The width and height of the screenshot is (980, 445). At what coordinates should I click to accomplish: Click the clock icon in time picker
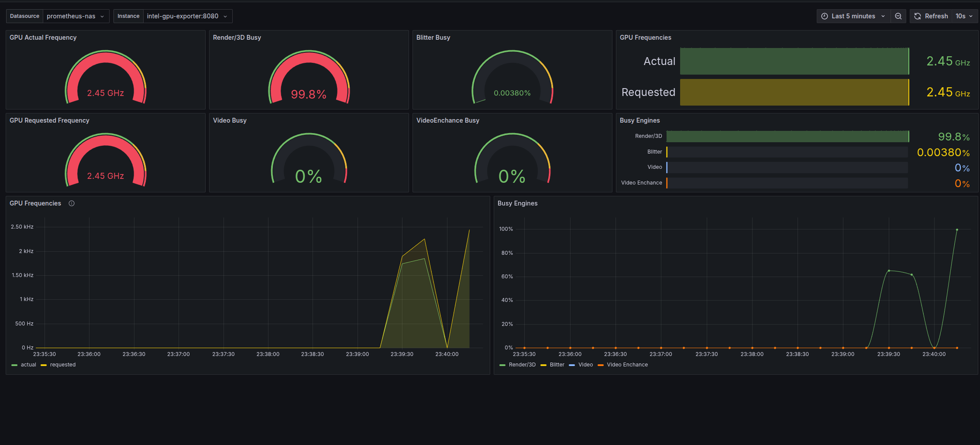pos(824,16)
